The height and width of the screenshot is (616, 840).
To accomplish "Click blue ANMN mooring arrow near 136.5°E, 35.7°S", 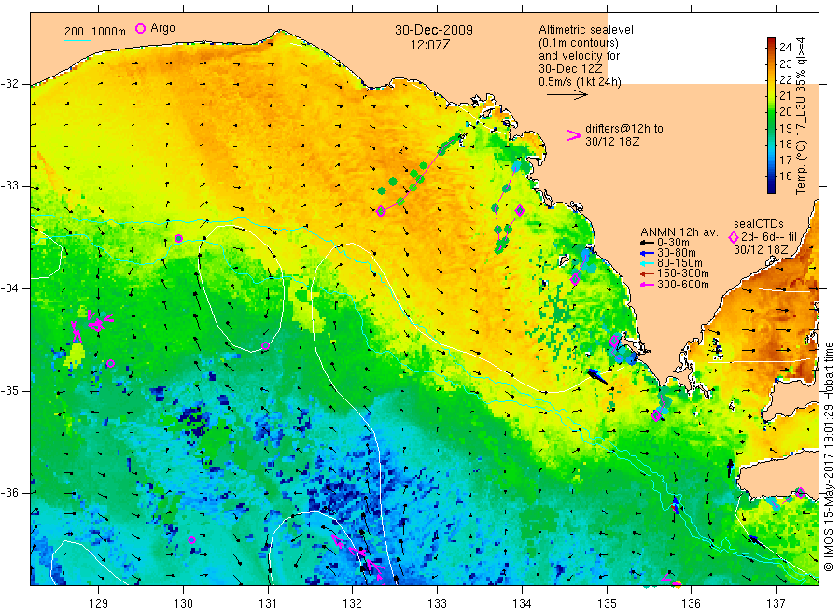I will click(730, 469).
